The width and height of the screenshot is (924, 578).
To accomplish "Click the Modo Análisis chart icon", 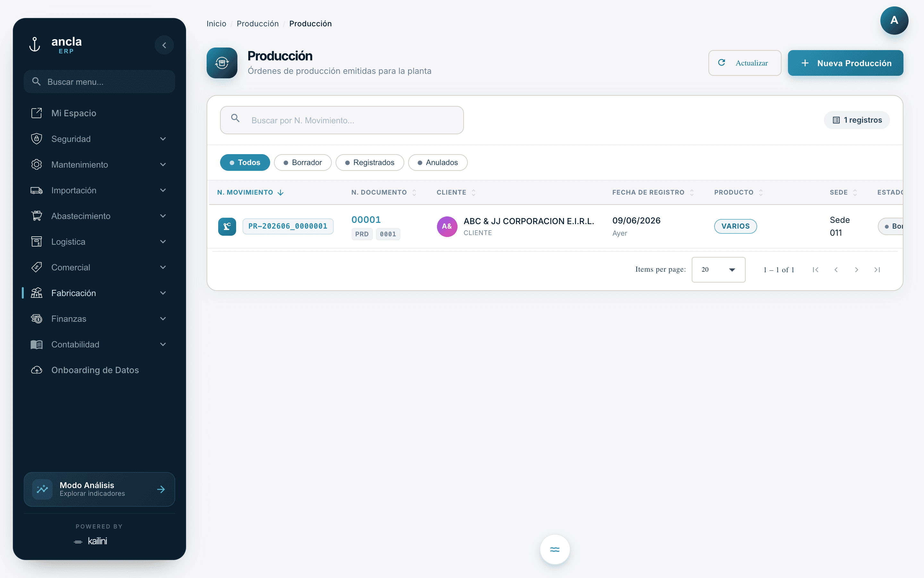I will coord(42,489).
